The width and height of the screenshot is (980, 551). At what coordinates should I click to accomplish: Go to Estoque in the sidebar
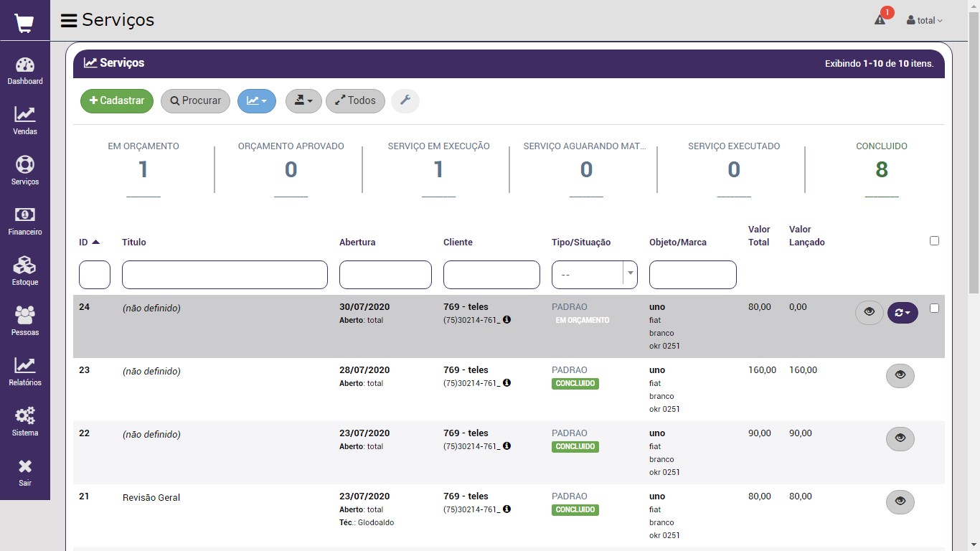point(25,271)
